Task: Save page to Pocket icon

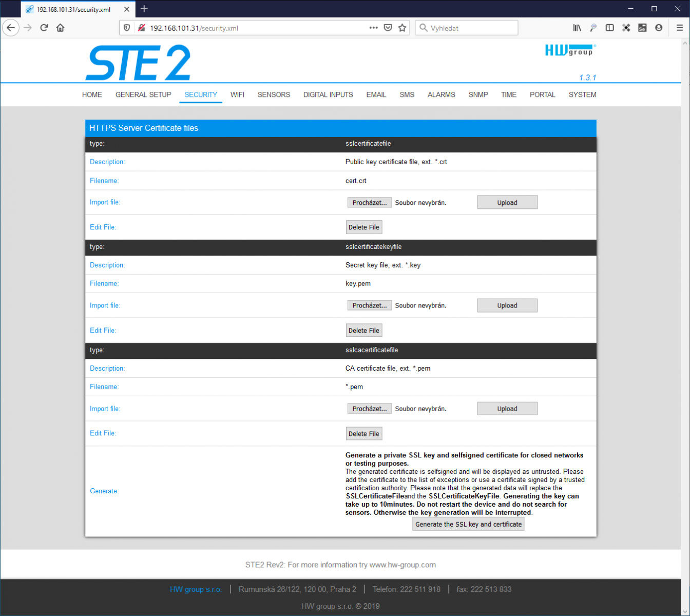Action: (x=388, y=28)
